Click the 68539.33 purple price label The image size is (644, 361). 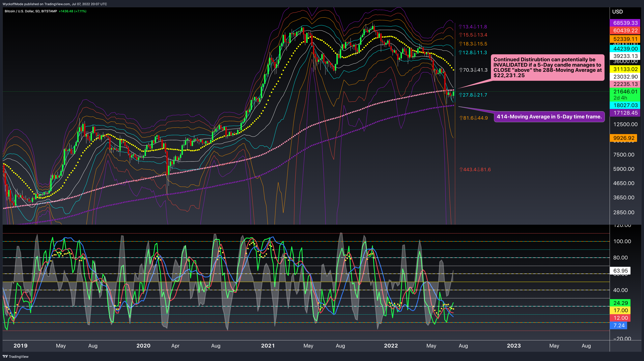point(625,23)
